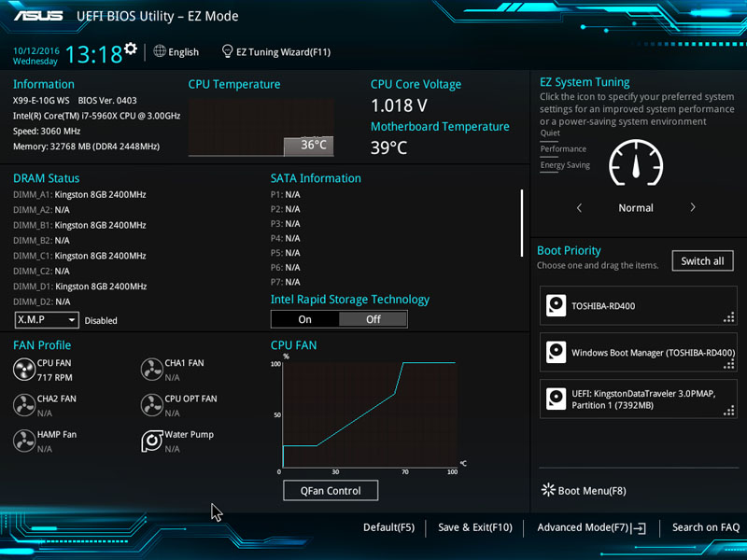
Task: Click the DIMM_A2 N/A row
Action: point(41,209)
